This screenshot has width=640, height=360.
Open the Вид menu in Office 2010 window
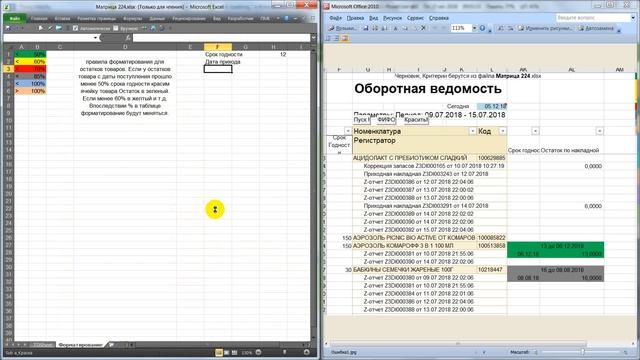373,18
